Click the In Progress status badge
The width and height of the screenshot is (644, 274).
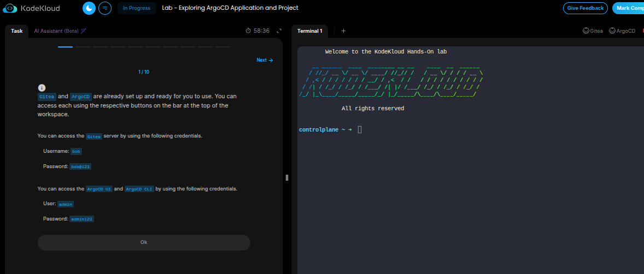137,8
